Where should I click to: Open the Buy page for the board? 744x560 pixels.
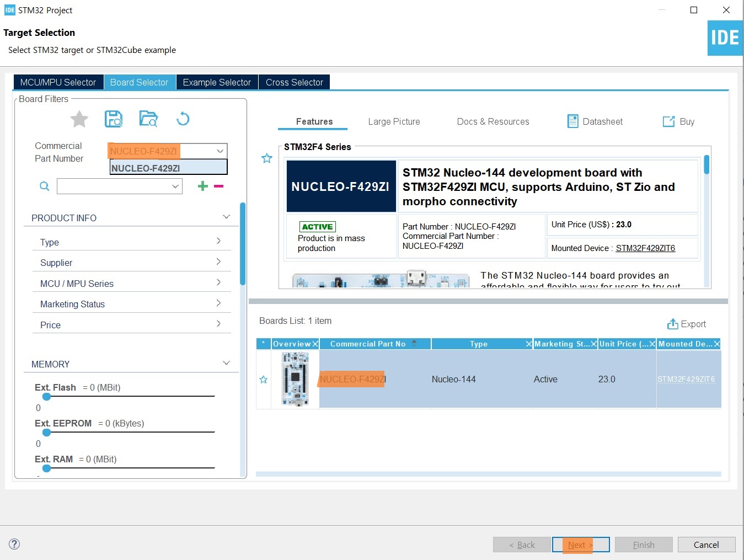[x=678, y=121]
